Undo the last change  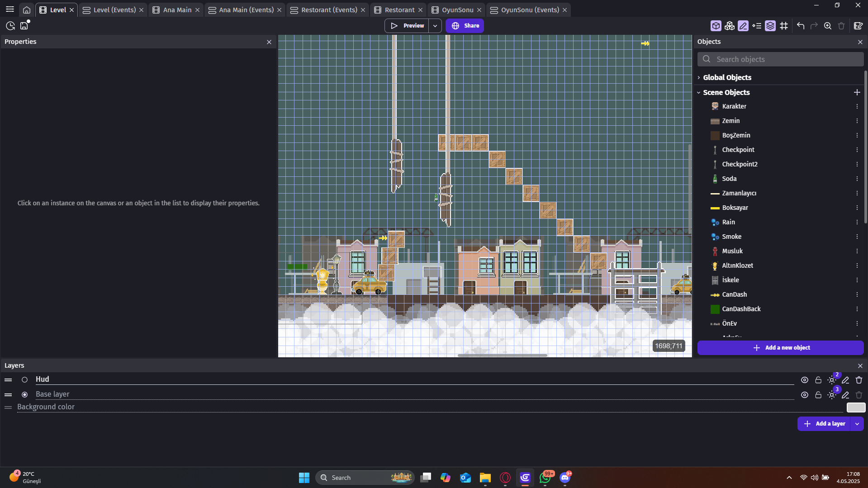tap(801, 26)
